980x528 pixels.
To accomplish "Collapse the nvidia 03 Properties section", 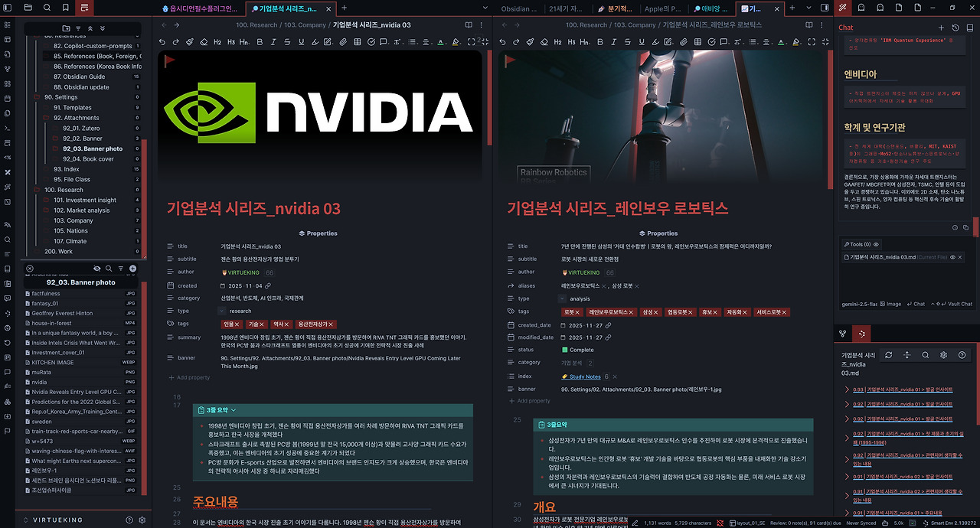I will pyautogui.click(x=318, y=233).
